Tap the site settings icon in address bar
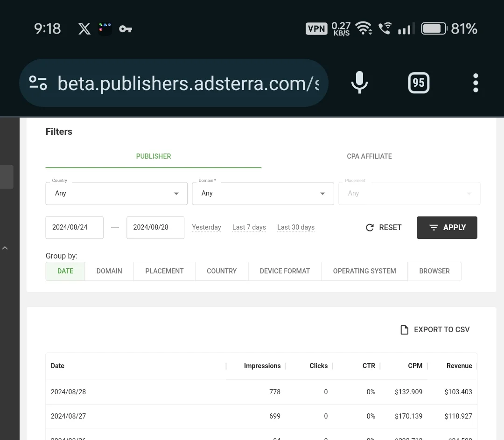The image size is (504, 440). point(38,83)
